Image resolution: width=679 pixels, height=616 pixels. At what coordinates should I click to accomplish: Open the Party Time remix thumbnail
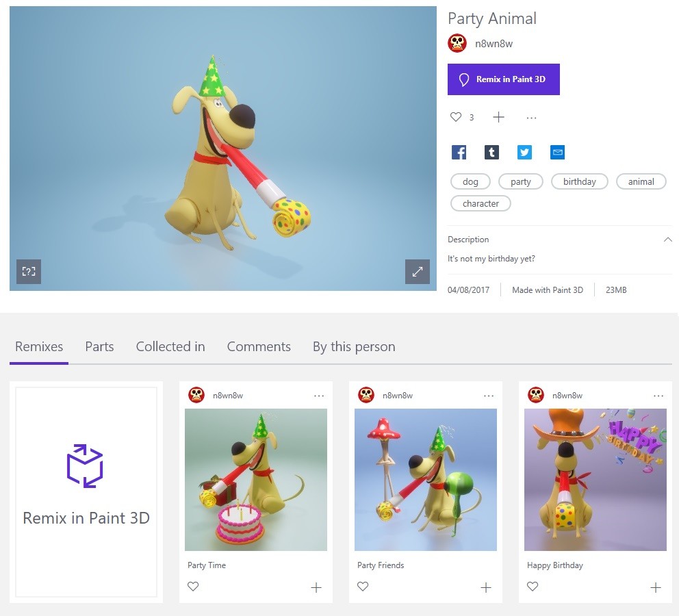click(x=256, y=480)
